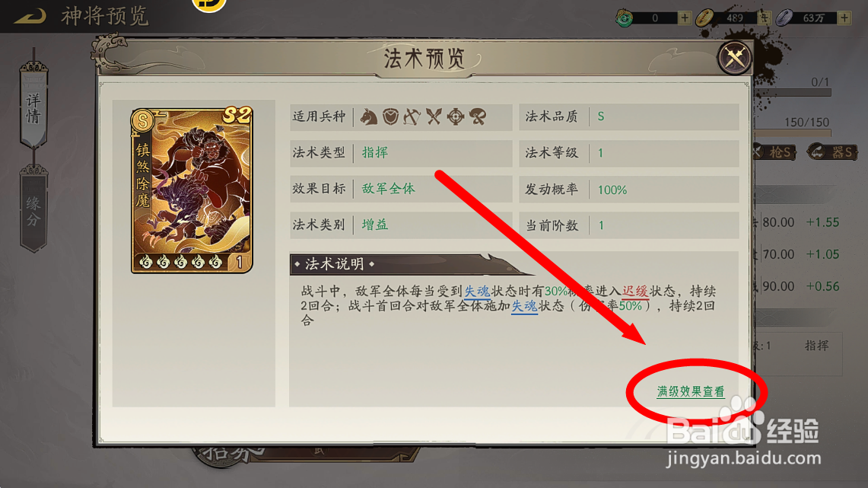Open the 满级效果查看 link
The image size is (868, 488).
click(x=690, y=391)
